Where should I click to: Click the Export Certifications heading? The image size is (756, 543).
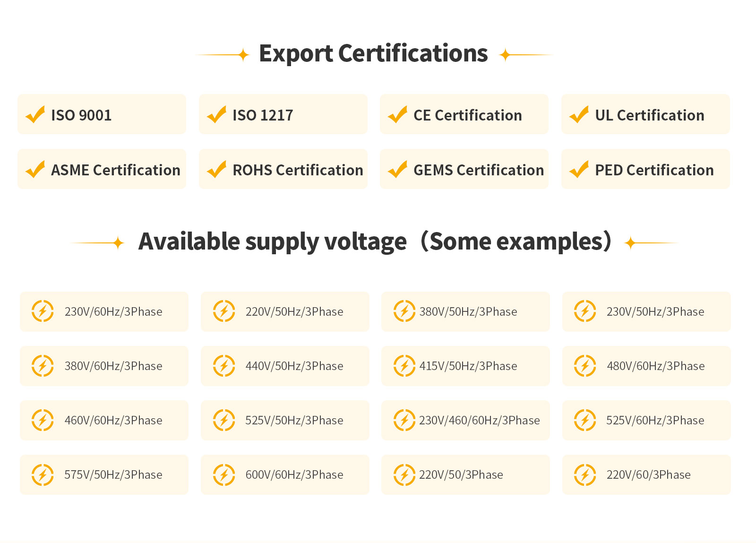pos(373,53)
